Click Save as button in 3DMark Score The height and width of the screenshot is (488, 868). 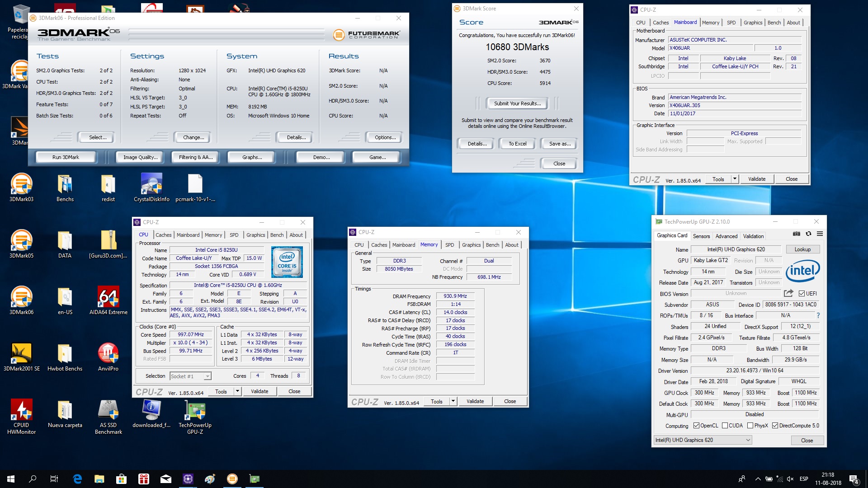point(560,144)
